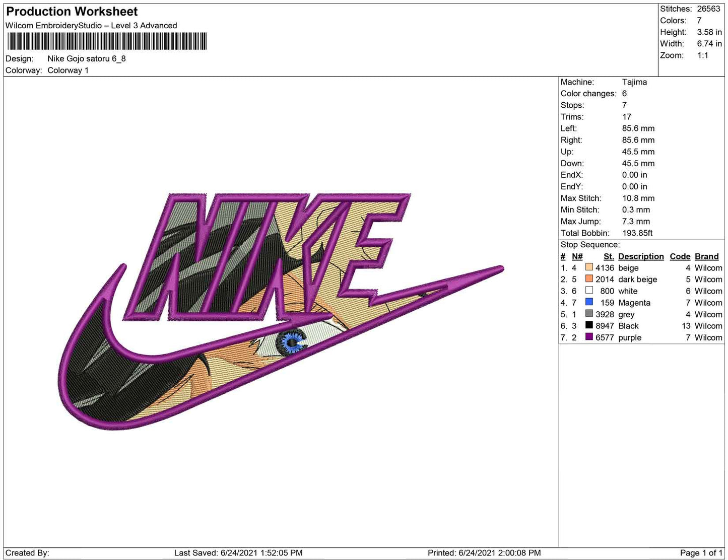The image size is (728, 560).
Task: Click the Black 8947 color swatch
Action: click(589, 325)
